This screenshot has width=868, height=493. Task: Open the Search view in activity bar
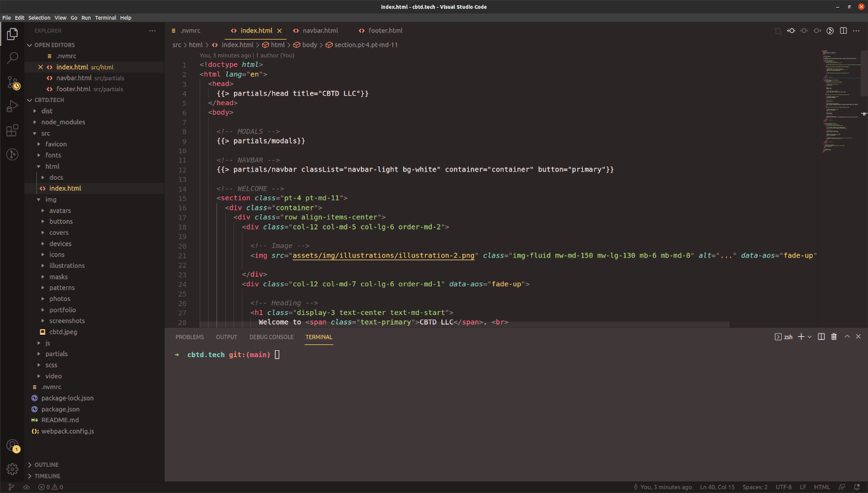point(12,58)
